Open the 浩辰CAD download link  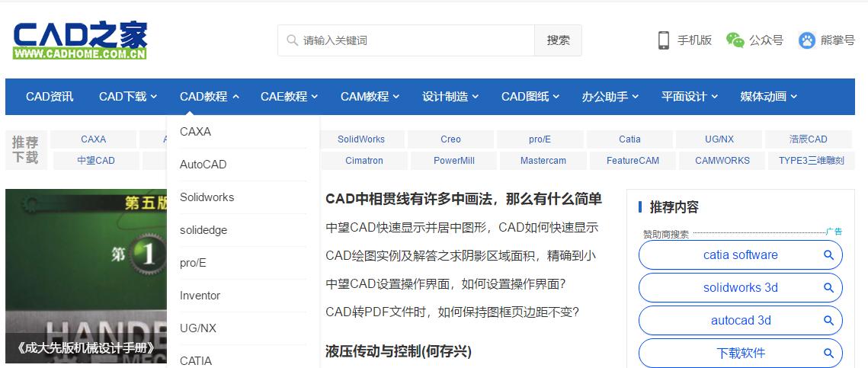809,139
